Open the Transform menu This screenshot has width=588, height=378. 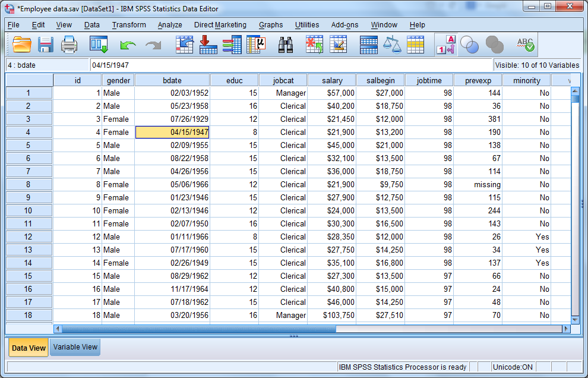point(129,25)
